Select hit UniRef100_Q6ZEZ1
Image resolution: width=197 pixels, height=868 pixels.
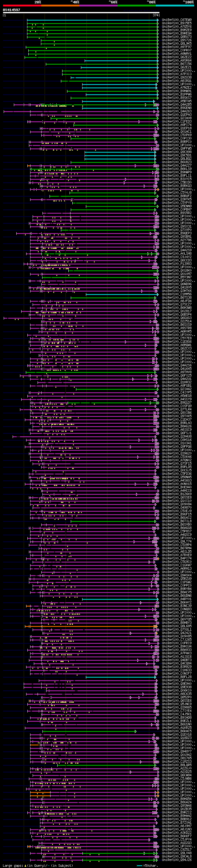click(x=177, y=67)
